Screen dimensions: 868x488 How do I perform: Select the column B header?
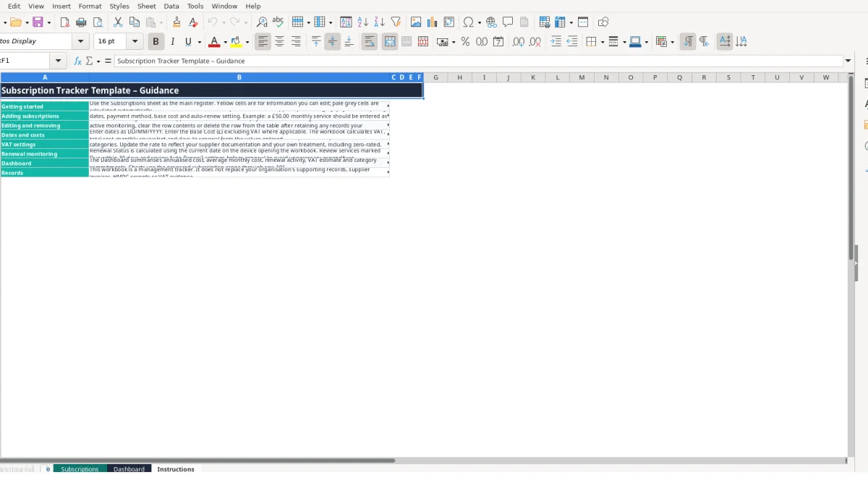coord(239,77)
